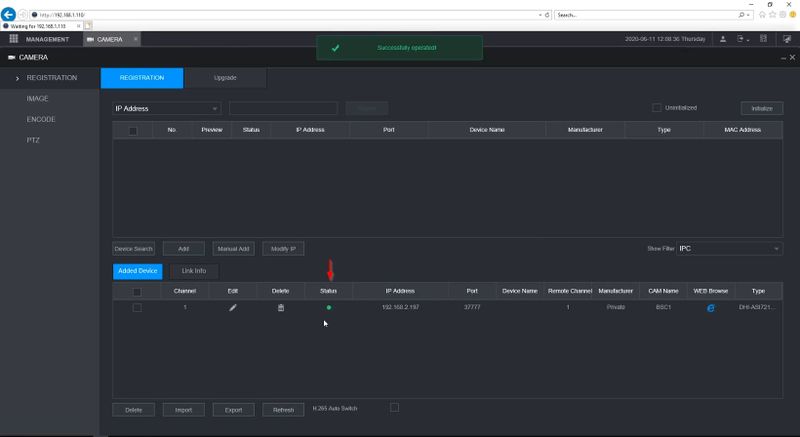Click the MAC Address column header
The width and height of the screenshot is (800, 437).
742,130
